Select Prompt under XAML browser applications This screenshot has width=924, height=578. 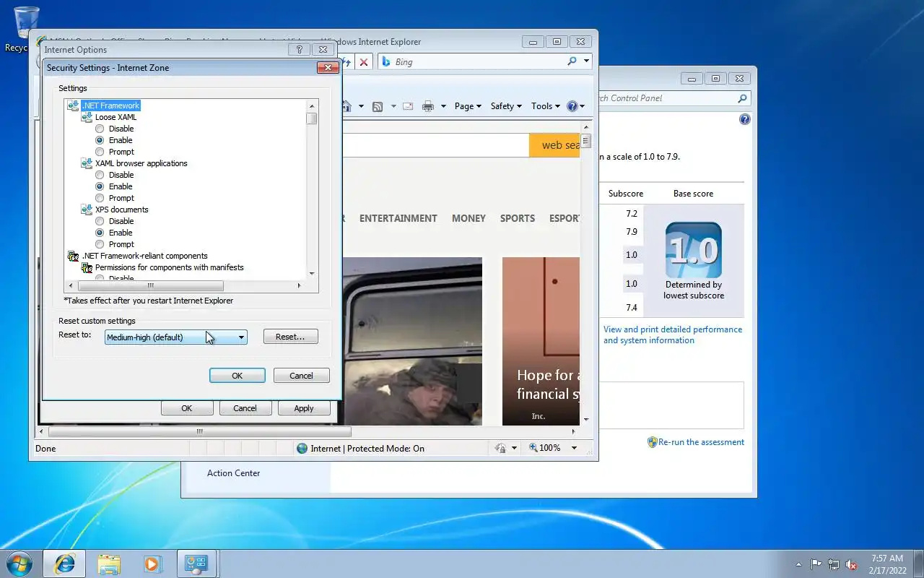[x=100, y=198]
